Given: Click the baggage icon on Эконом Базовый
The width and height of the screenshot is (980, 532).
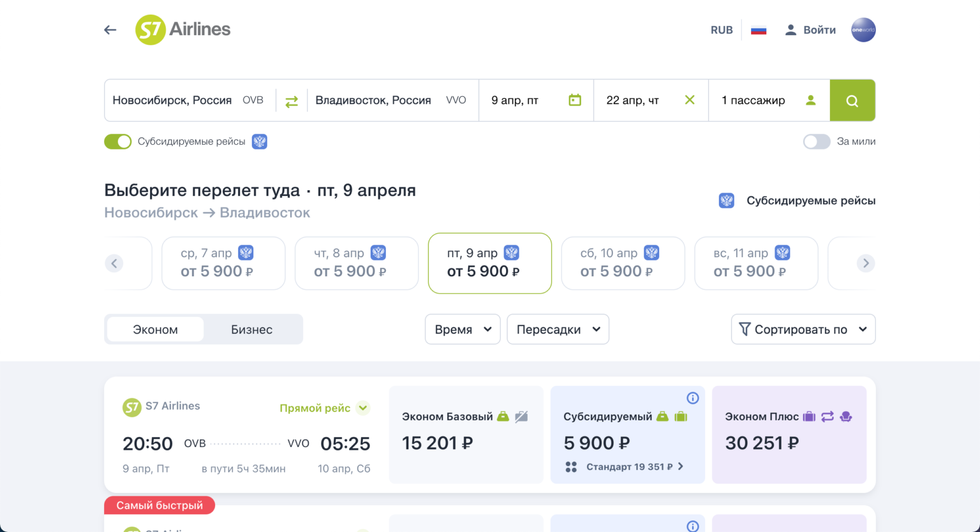Looking at the screenshot, I should point(503,417).
